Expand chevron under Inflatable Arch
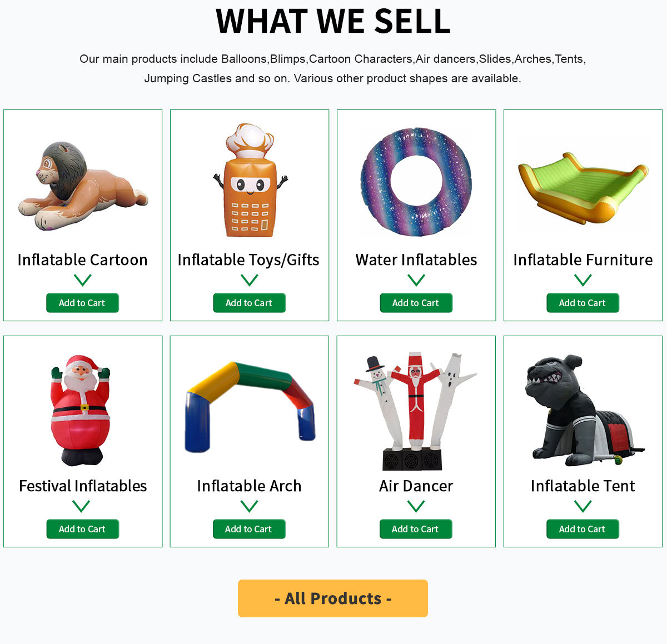Image resolution: width=667 pixels, height=644 pixels. [x=249, y=506]
